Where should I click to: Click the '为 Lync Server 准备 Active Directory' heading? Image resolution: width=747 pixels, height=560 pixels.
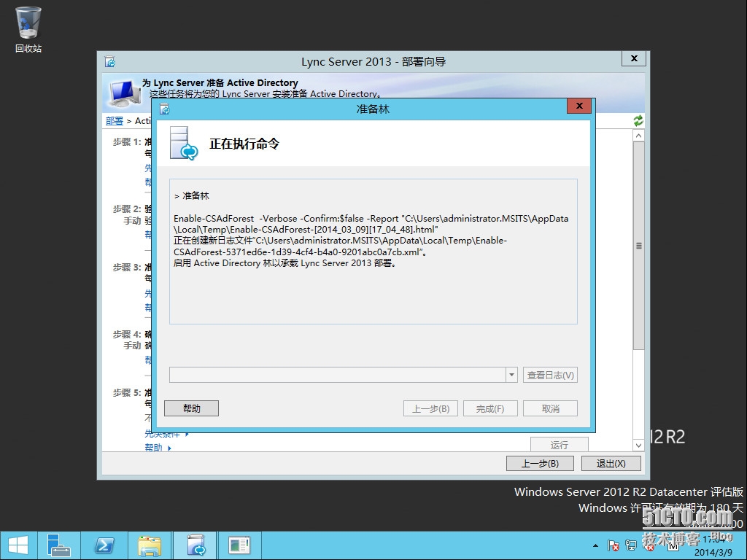pyautogui.click(x=220, y=83)
